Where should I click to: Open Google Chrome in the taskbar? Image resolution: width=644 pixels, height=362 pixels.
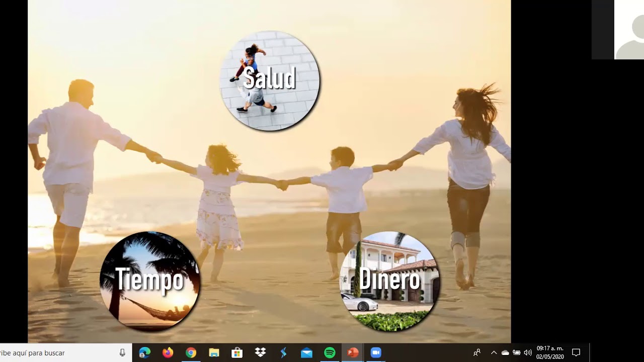click(191, 353)
